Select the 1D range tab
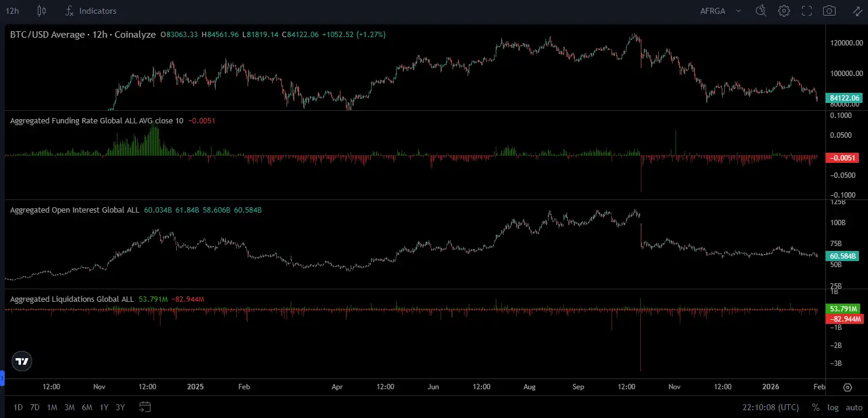The width and height of the screenshot is (868, 418). click(17, 407)
